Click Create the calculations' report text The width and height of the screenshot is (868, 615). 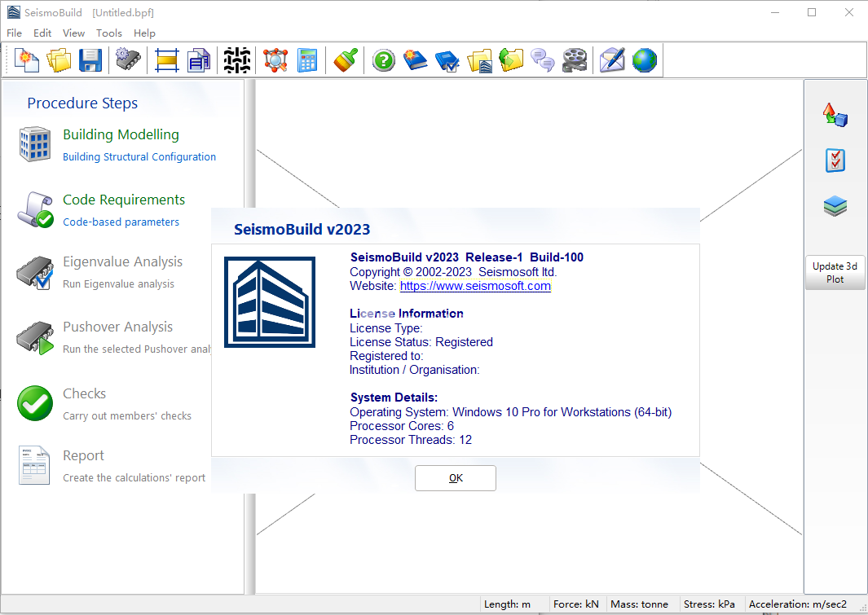[x=134, y=478]
